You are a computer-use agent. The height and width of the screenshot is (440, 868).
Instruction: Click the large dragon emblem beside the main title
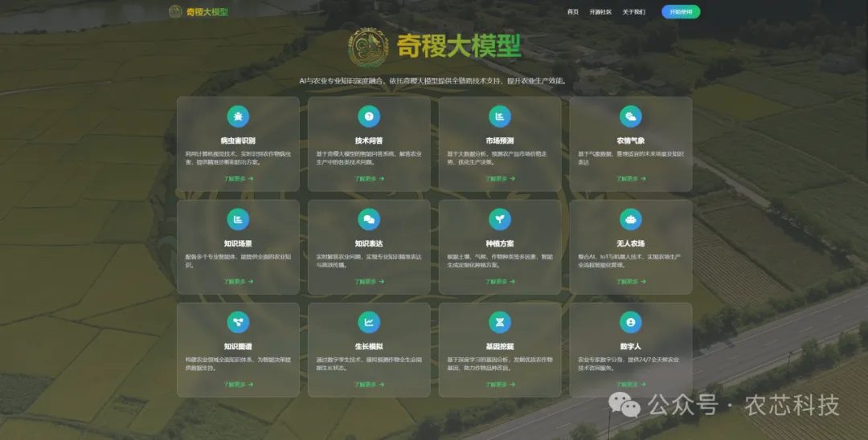click(x=368, y=47)
